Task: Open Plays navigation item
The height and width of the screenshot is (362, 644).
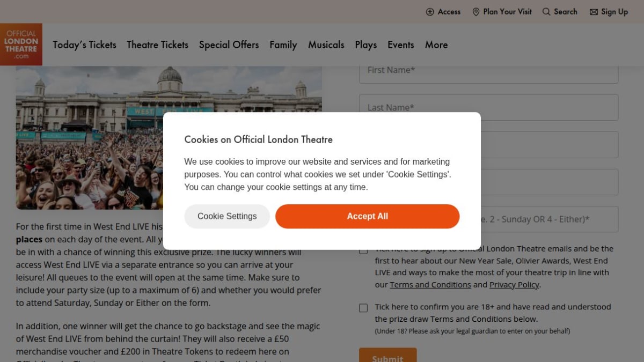Action: (365, 45)
